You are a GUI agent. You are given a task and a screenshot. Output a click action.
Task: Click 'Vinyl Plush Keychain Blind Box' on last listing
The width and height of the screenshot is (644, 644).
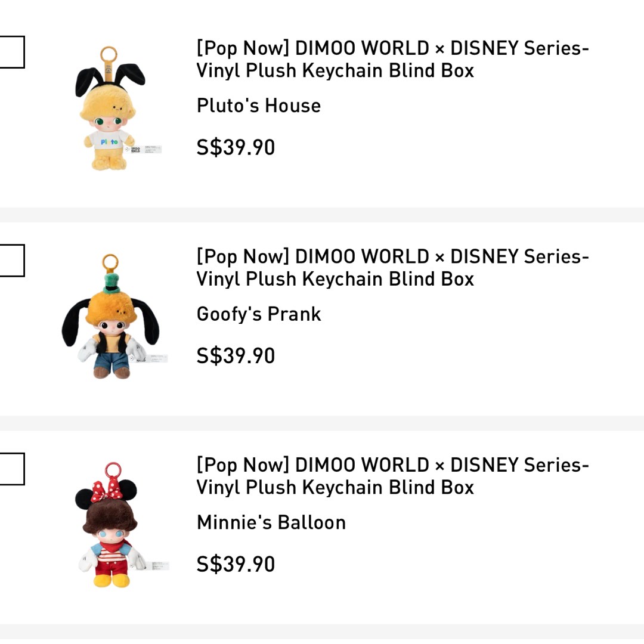(x=335, y=487)
